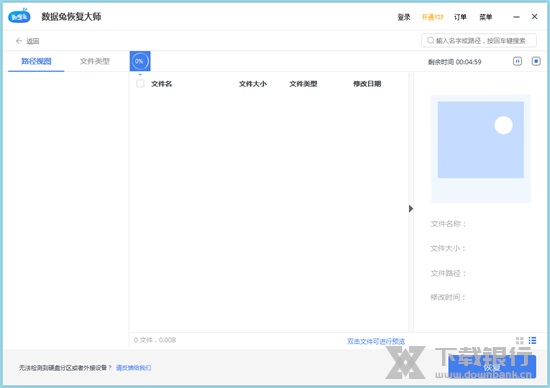Click the 双击文件可进行预览 hint link
The width and height of the screenshot is (550, 388).
pyautogui.click(x=376, y=341)
